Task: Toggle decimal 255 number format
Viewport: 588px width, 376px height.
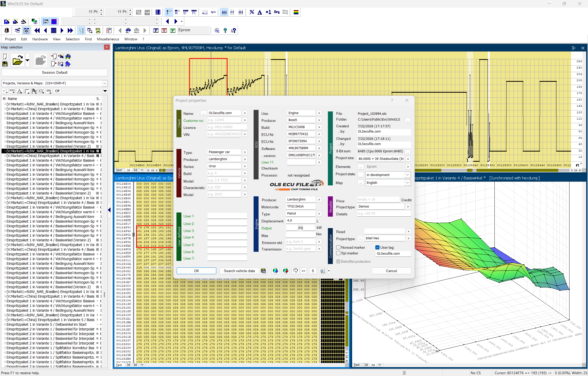Action: pos(224,12)
